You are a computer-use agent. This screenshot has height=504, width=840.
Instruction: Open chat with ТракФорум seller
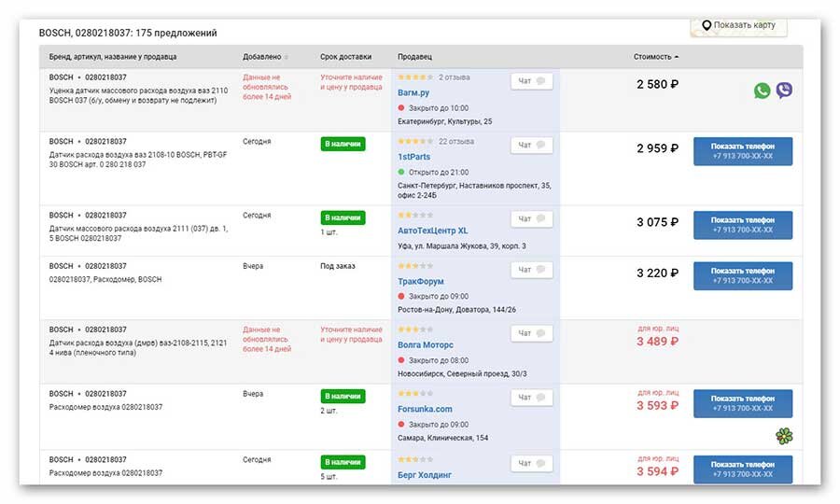[x=531, y=270]
